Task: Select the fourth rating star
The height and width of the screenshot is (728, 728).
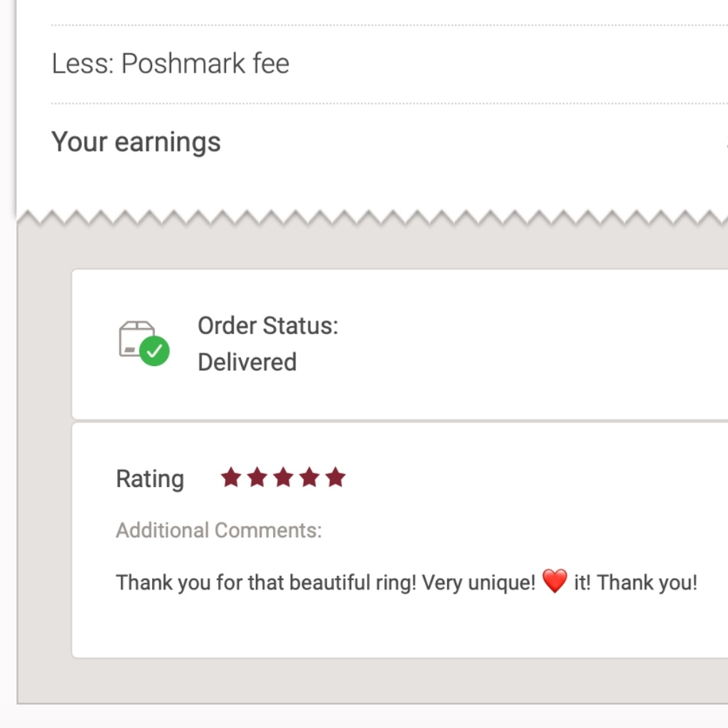Action: click(x=309, y=478)
